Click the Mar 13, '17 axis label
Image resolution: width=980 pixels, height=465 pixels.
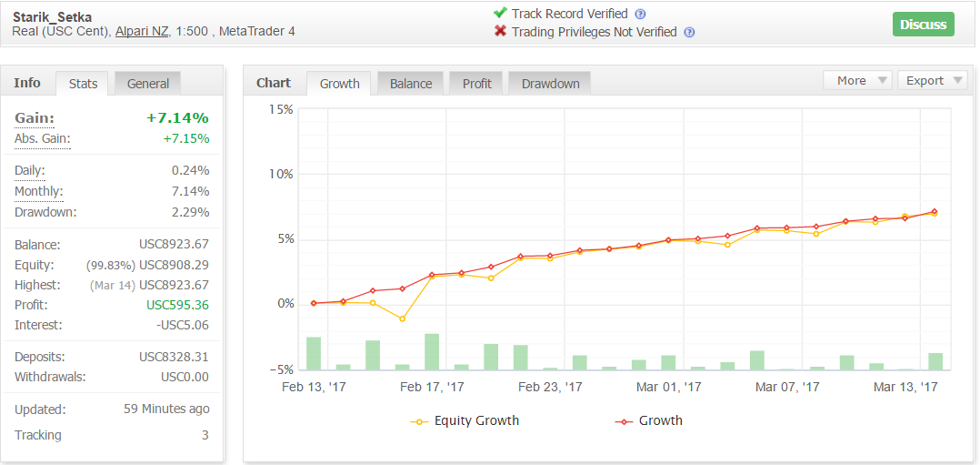point(906,388)
